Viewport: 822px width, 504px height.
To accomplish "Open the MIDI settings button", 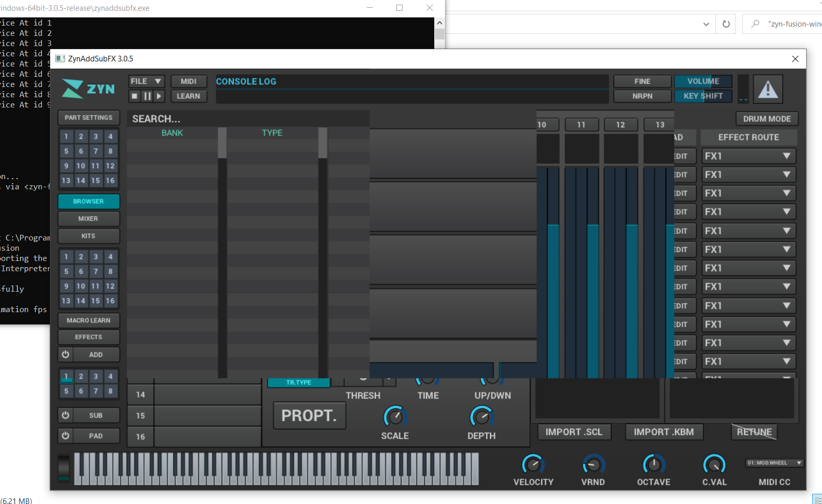I will [x=188, y=81].
